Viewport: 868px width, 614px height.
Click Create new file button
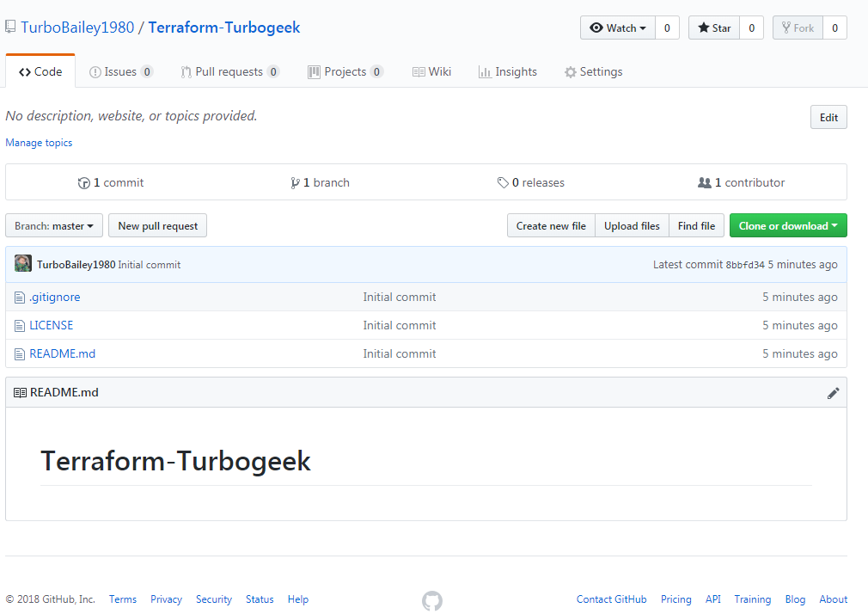(x=551, y=225)
